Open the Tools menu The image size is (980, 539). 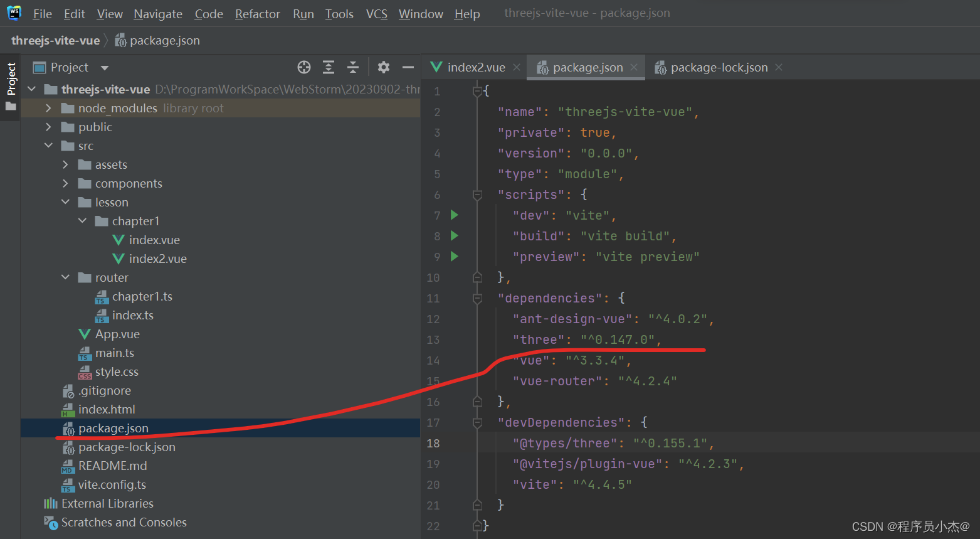339,14
